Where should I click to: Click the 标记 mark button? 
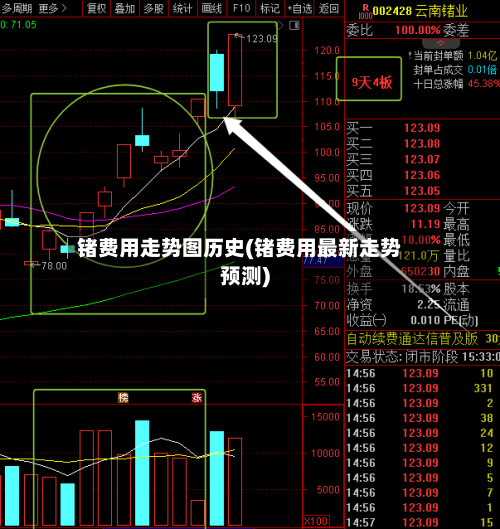tap(270, 8)
